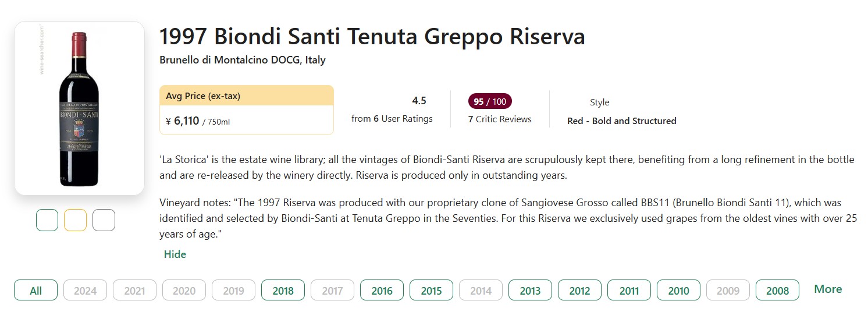
Task: Select the 2015 vintage
Action: [x=431, y=291]
